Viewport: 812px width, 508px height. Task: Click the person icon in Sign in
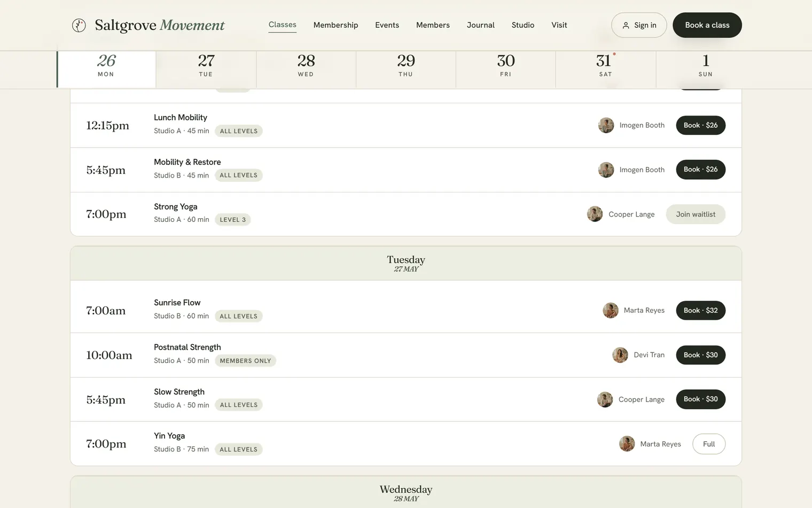tap(626, 25)
